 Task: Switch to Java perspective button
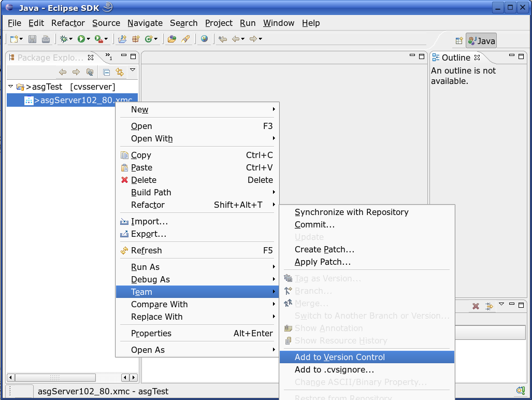coord(481,41)
